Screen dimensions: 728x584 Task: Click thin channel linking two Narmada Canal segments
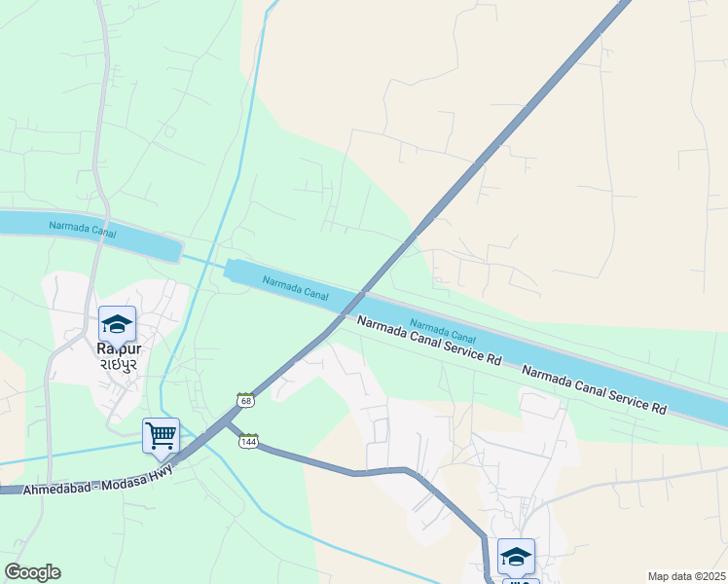point(203,261)
